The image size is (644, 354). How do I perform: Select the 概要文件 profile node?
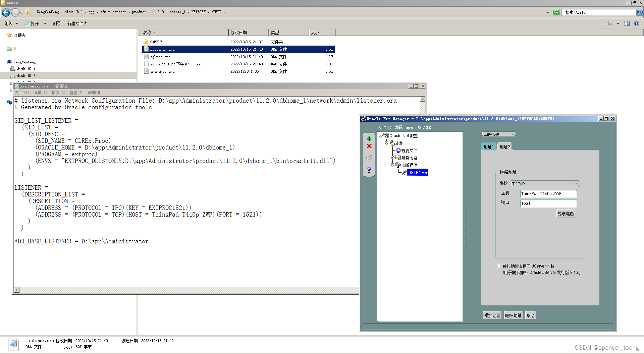pyautogui.click(x=409, y=151)
